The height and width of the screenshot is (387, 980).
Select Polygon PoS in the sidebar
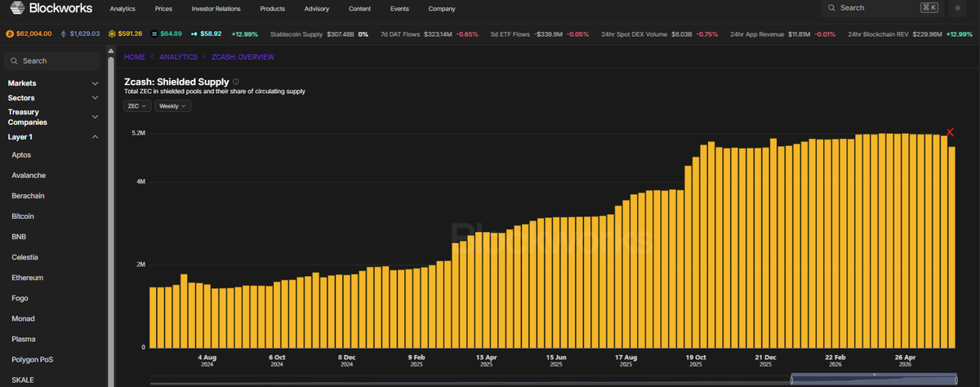[x=32, y=359]
